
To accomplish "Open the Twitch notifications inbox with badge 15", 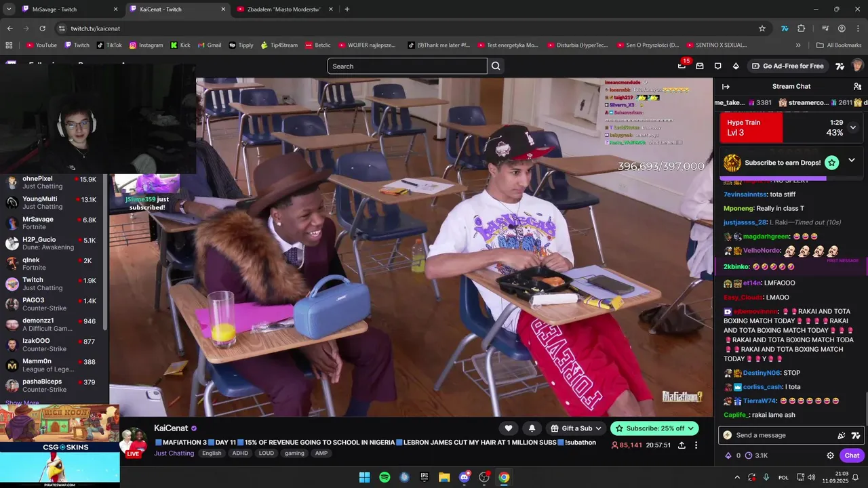I will click(x=682, y=66).
